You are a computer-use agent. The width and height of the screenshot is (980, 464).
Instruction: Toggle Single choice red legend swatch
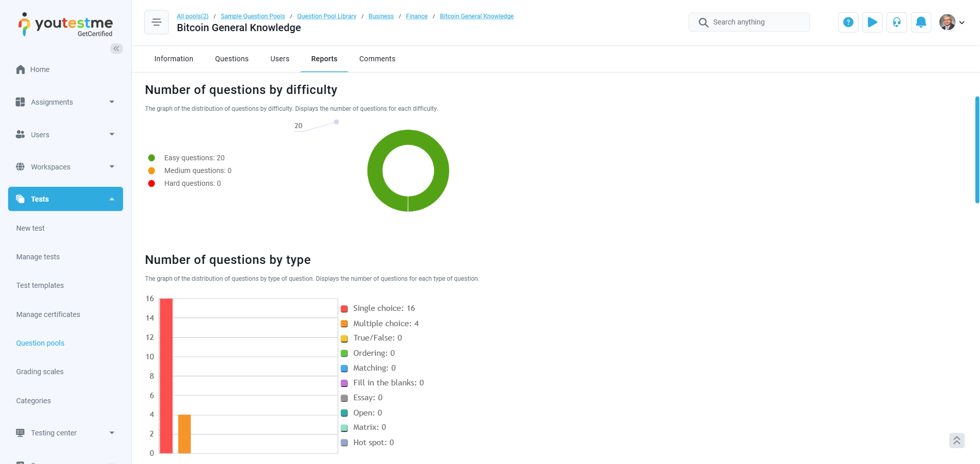click(x=345, y=309)
